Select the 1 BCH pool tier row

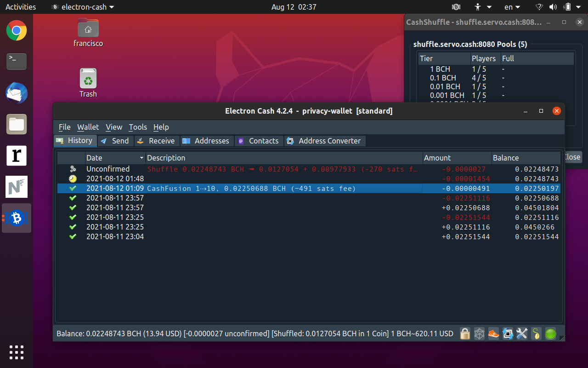pyautogui.click(x=496, y=69)
